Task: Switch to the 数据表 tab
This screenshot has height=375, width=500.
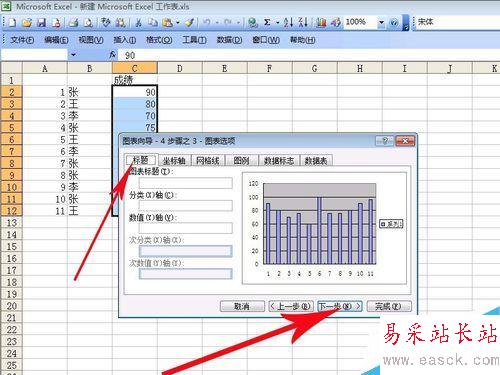Action: coord(316,161)
